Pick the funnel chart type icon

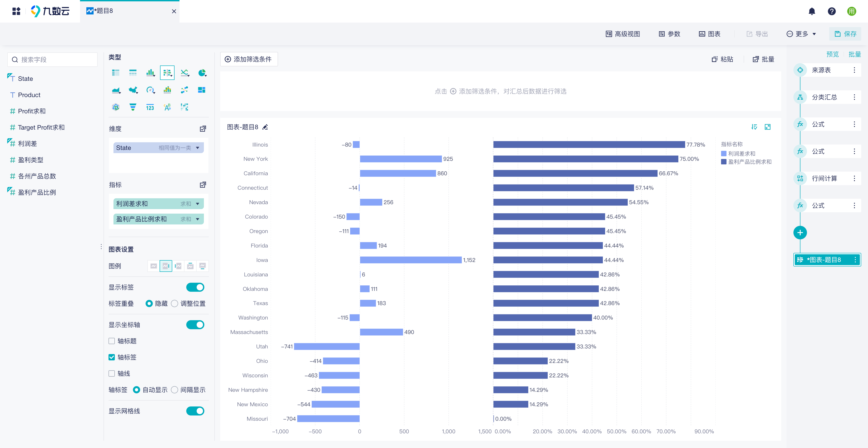pyautogui.click(x=133, y=107)
